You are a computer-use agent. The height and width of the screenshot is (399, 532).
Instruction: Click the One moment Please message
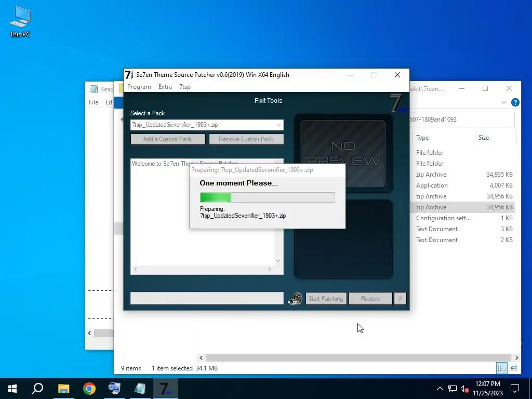coord(238,183)
